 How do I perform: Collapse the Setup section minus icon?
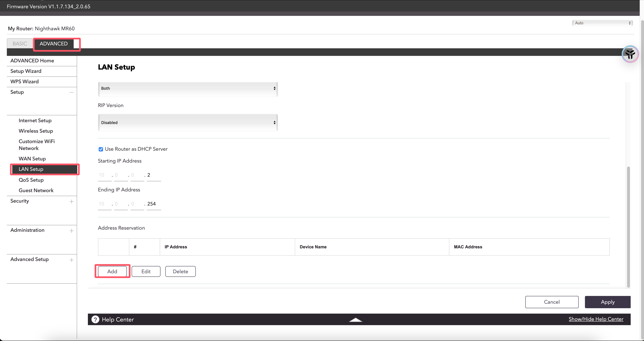pyautogui.click(x=71, y=92)
